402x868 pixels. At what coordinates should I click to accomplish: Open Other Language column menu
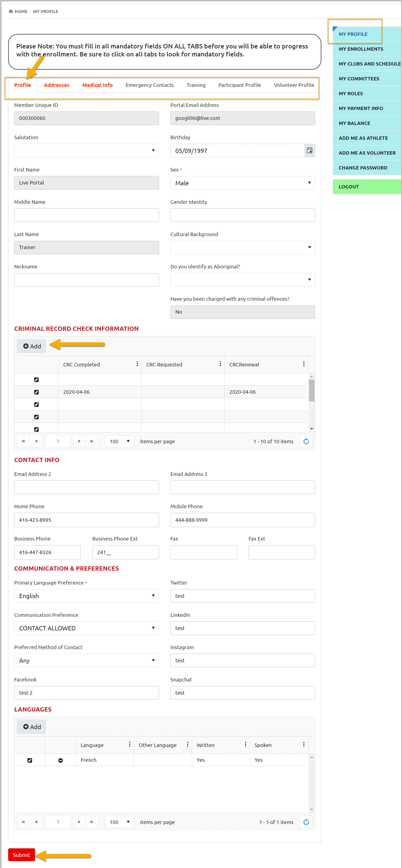point(187,744)
